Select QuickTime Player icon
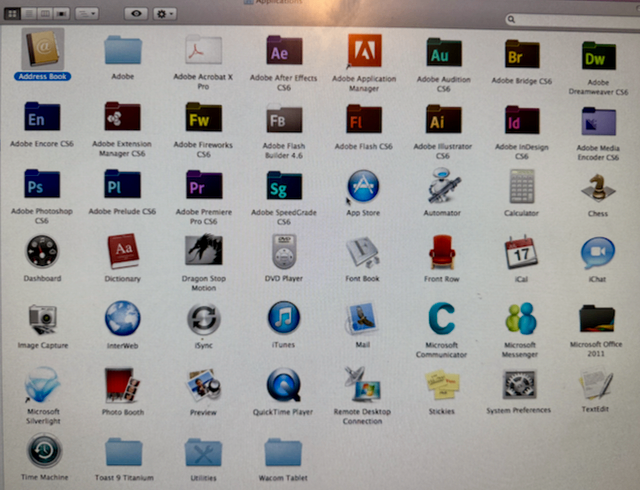 (x=284, y=385)
